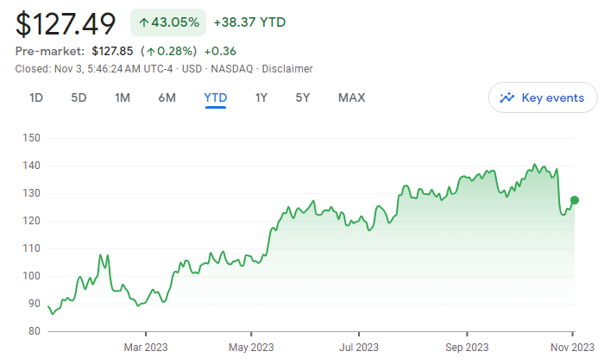This screenshot has width=610, height=364.
Task: Click the pre-market price $127.85
Action: point(112,51)
